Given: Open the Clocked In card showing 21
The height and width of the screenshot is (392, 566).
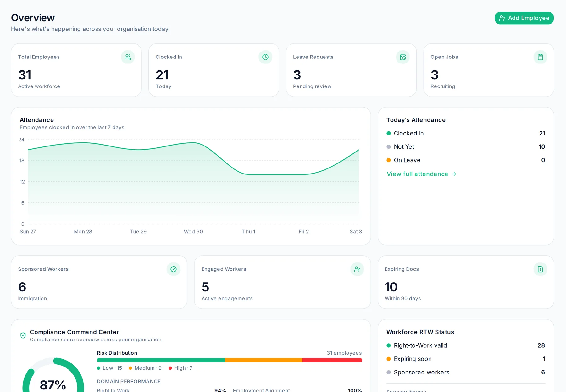Looking at the screenshot, I should click(214, 70).
